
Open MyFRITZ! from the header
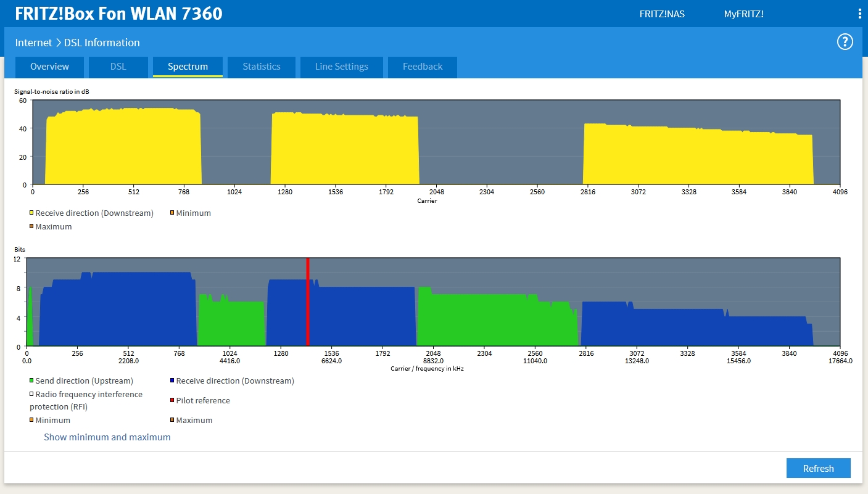tap(743, 14)
